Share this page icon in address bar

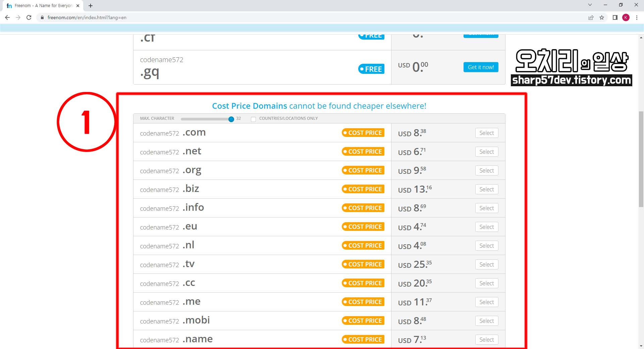pyautogui.click(x=591, y=17)
